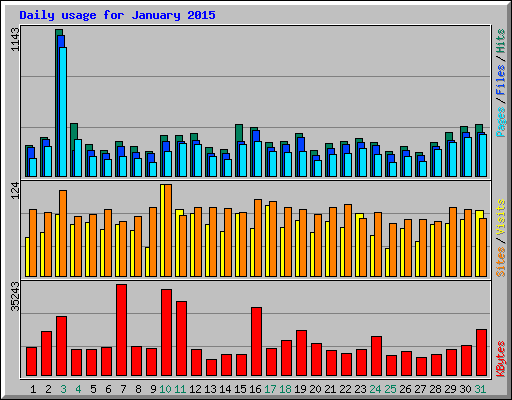Screen dimensions: 512x400
Task: Click the 'Daily usage for January 2015' title
Action: click(x=117, y=15)
